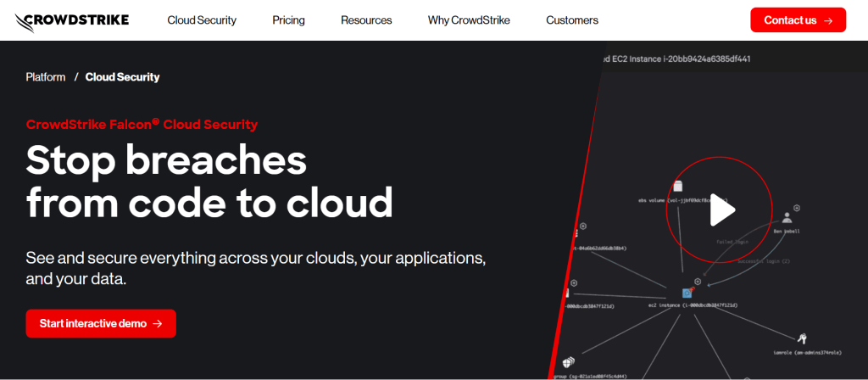Click the Platform breadcrumb link

(46, 77)
